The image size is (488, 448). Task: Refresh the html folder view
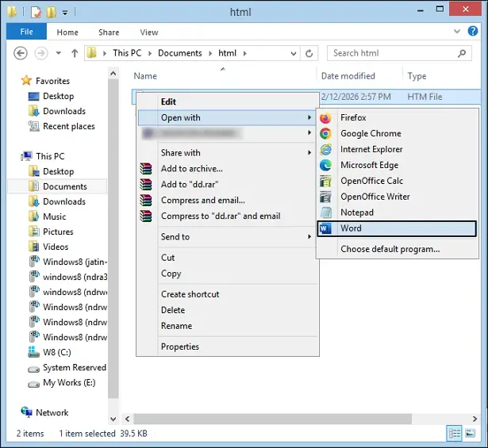(309, 53)
